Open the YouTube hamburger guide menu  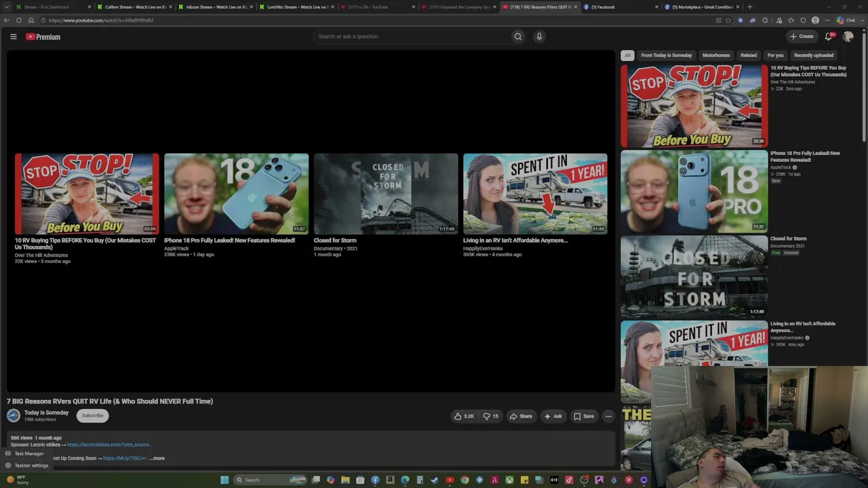(13, 37)
